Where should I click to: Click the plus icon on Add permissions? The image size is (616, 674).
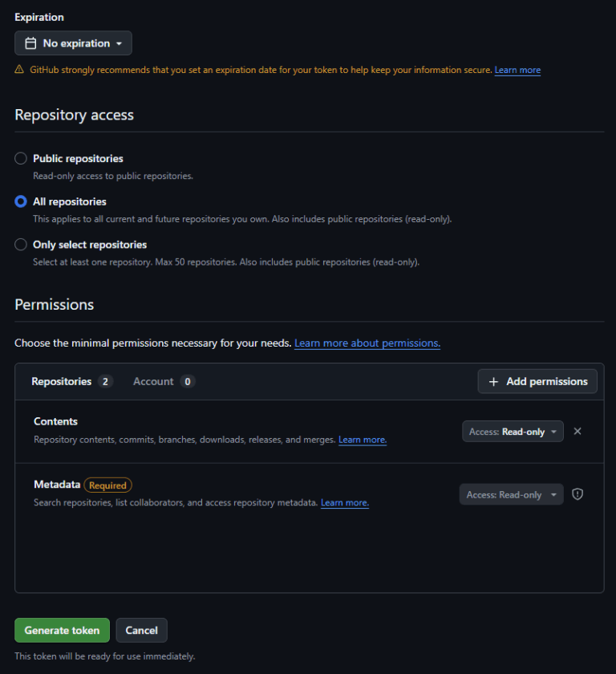tap(494, 381)
